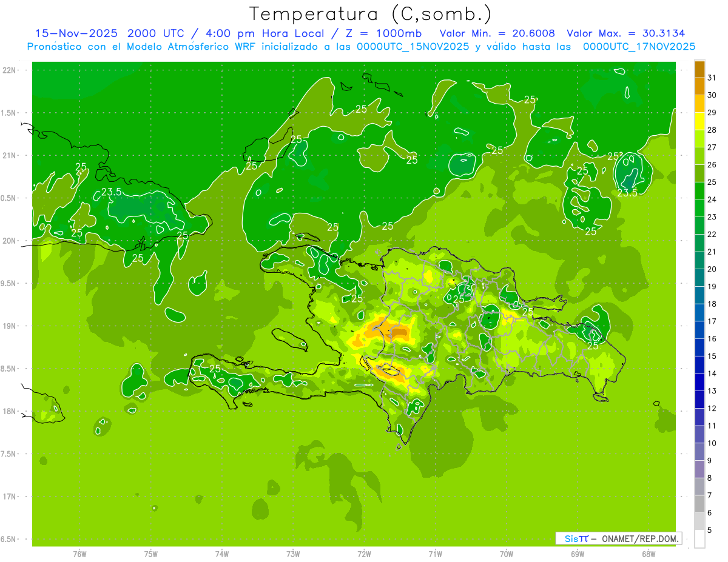728x562 pixels.
Task: Click the 'Temperatura (C,somb.)' chart title
Action: click(371, 14)
